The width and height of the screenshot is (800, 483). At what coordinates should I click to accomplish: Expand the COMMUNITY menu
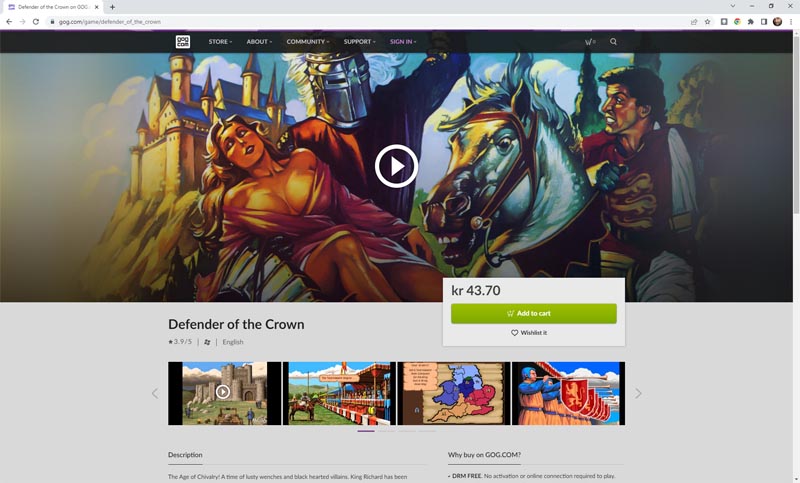tap(308, 42)
